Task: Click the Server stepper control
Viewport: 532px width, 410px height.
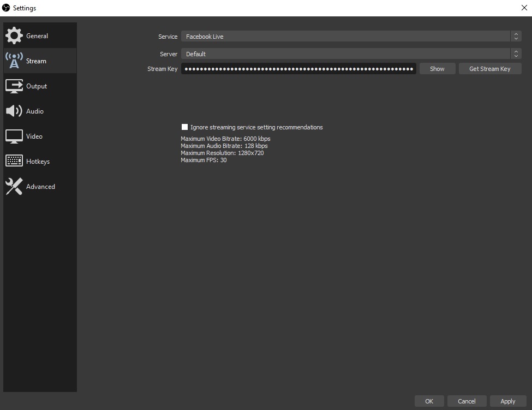Action: tap(516, 54)
